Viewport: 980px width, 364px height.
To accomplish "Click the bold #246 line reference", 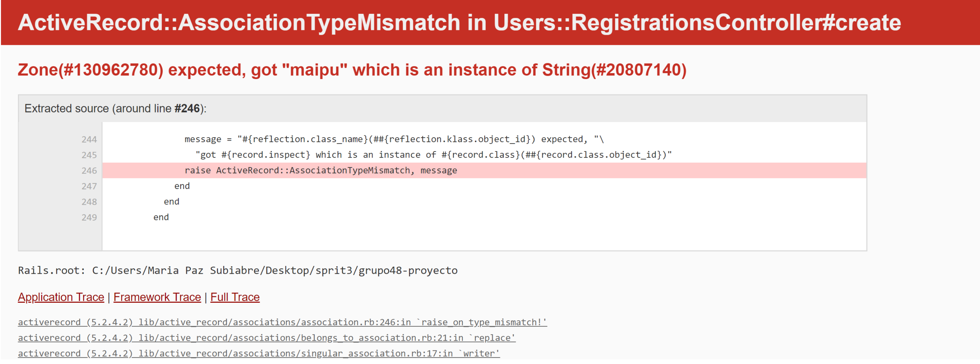I will [x=186, y=108].
